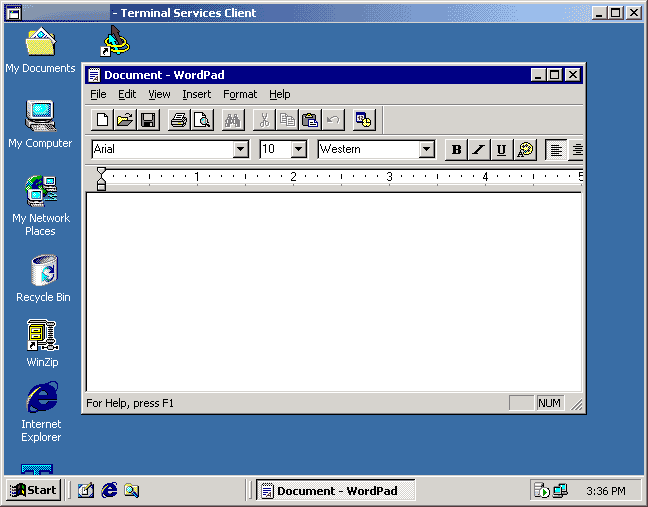Image resolution: width=648 pixels, height=507 pixels.
Task: Open Print Preview from the toolbar
Action: click(x=202, y=120)
